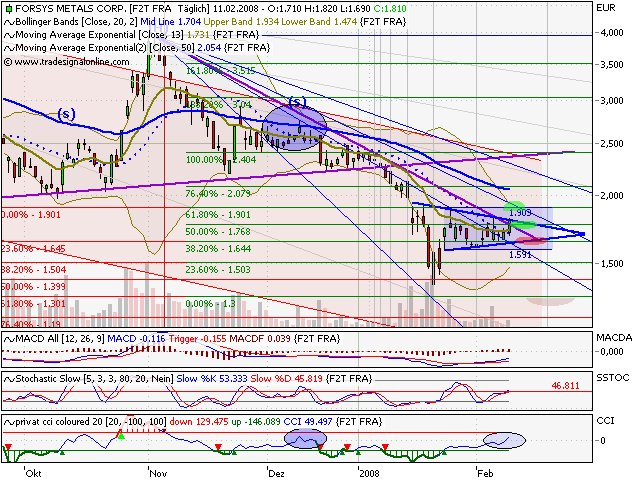The height and width of the screenshot is (480, 640).
Task: Select the February ellipse in the CCI panel
Action: pyautogui.click(x=504, y=440)
